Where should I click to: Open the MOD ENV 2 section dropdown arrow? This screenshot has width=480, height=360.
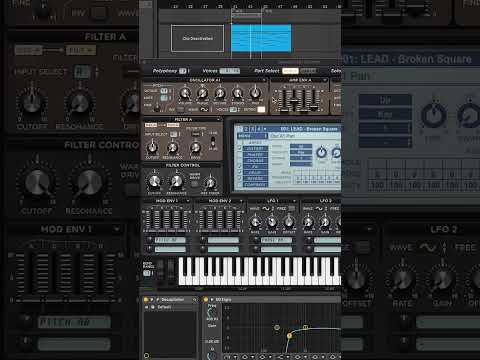(x=241, y=201)
